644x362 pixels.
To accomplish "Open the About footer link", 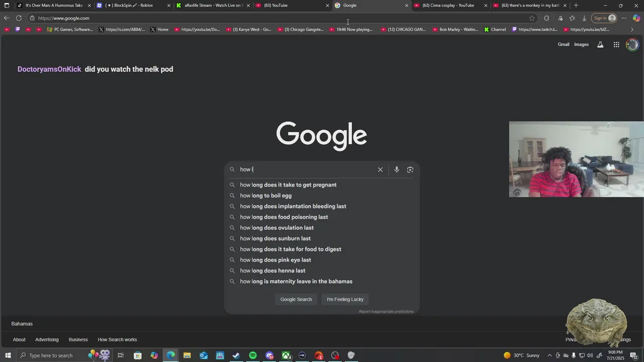I will pos(19,339).
